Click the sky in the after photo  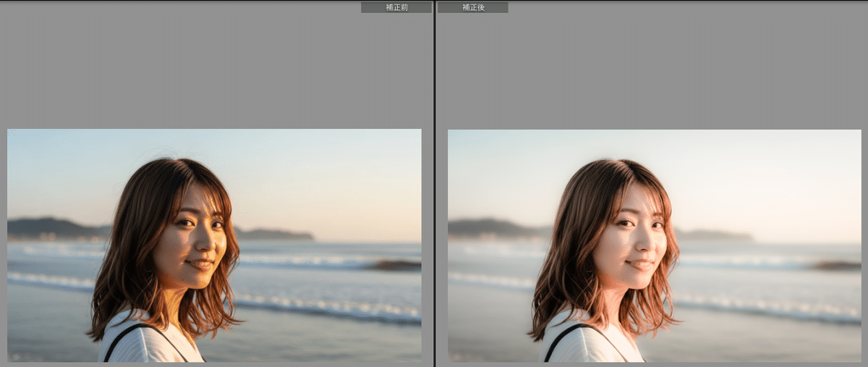point(745,166)
